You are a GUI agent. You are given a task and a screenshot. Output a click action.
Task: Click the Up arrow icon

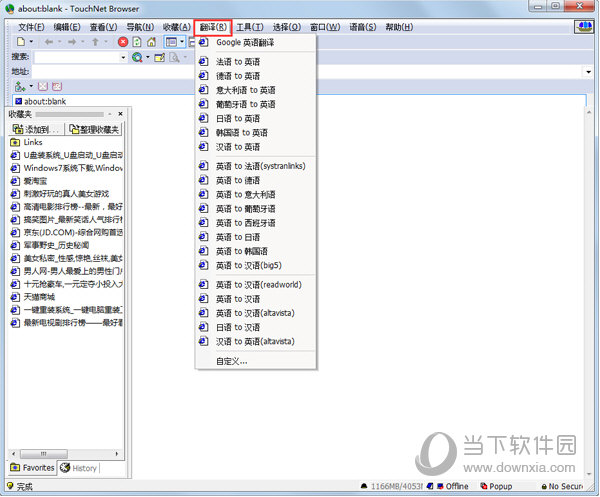point(95,42)
